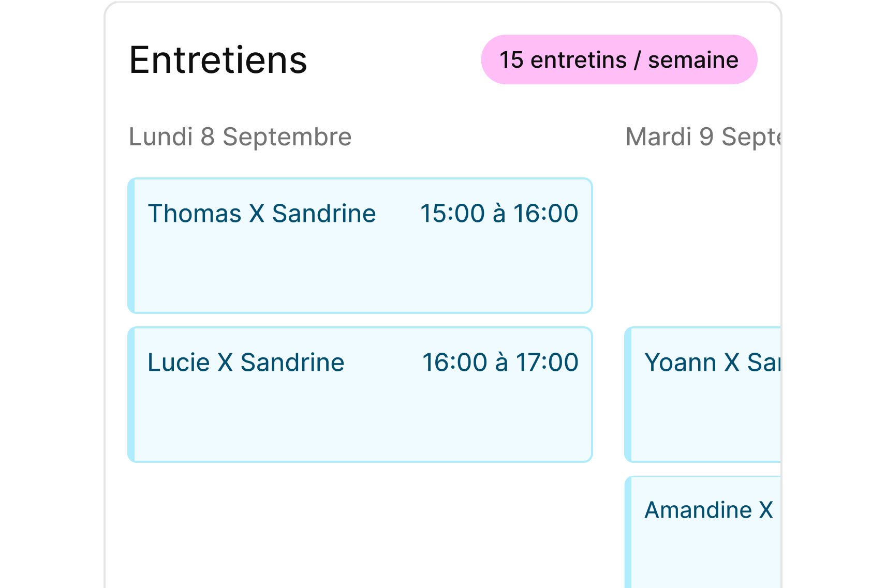Click the left accent bar of Amandine card

click(628, 533)
